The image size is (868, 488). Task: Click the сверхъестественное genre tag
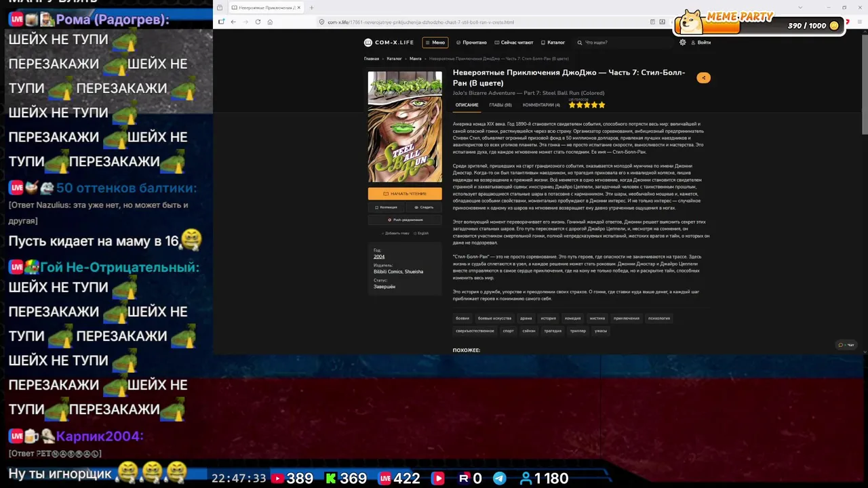[x=475, y=331]
